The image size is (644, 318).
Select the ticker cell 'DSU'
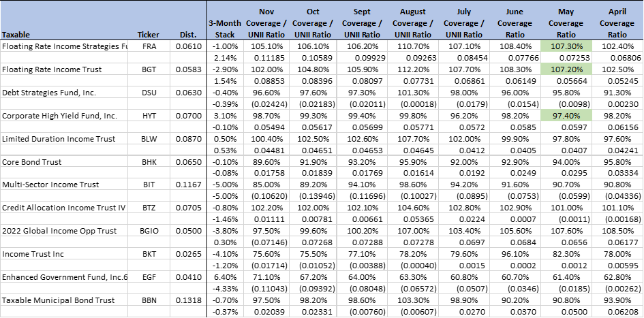pyautogui.click(x=149, y=93)
